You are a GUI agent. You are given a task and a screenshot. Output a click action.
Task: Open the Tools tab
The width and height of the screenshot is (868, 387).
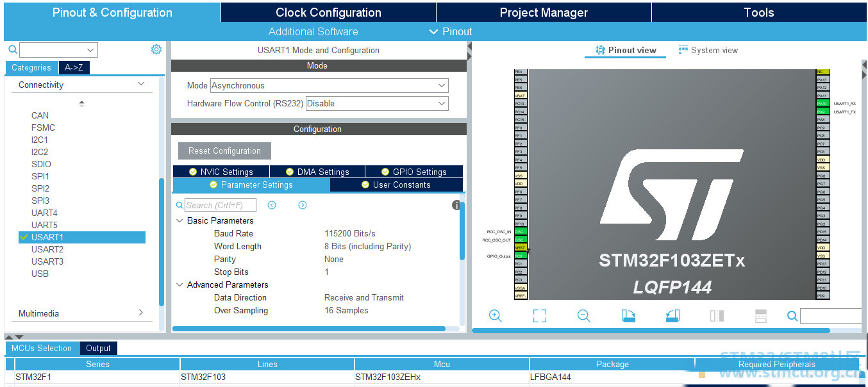coord(759,12)
